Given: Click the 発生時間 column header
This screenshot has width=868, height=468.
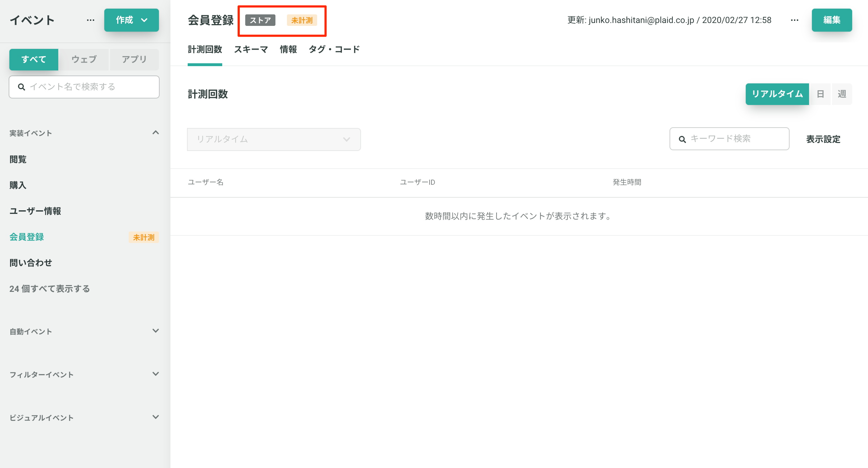Looking at the screenshot, I should 627,182.
